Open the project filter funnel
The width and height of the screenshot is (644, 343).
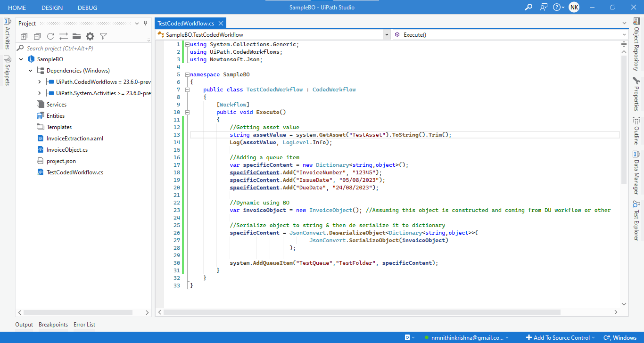click(103, 36)
